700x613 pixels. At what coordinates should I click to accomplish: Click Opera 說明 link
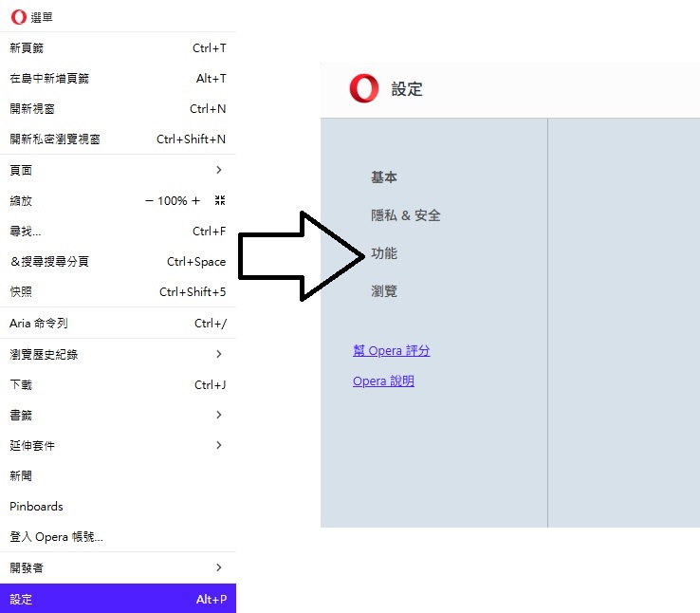click(383, 381)
